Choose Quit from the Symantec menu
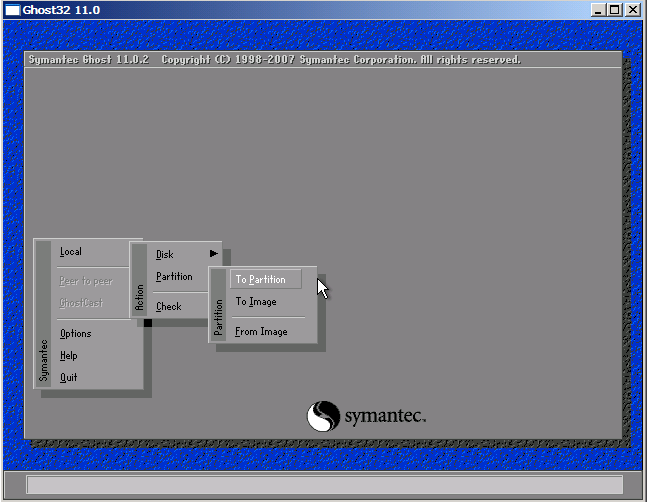Viewport: 647px width, 502px height. pyautogui.click(x=68, y=377)
